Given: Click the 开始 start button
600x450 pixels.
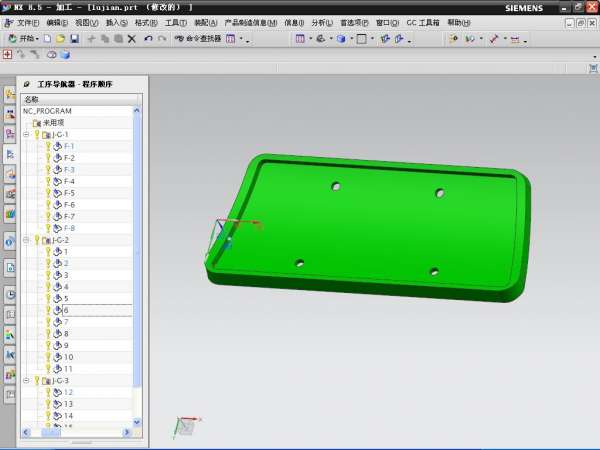Looking at the screenshot, I should (x=24, y=39).
